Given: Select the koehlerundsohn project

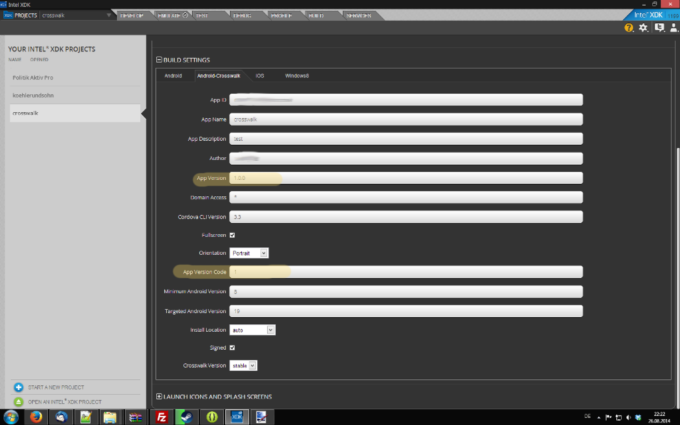Looking at the screenshot, I should pyautogui.click(x=75, y=95).
